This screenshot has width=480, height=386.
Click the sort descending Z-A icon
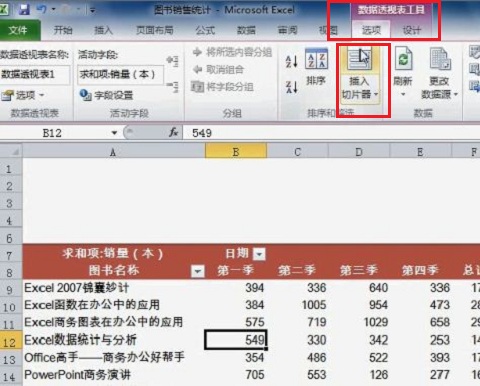click(x=291, y=87)
